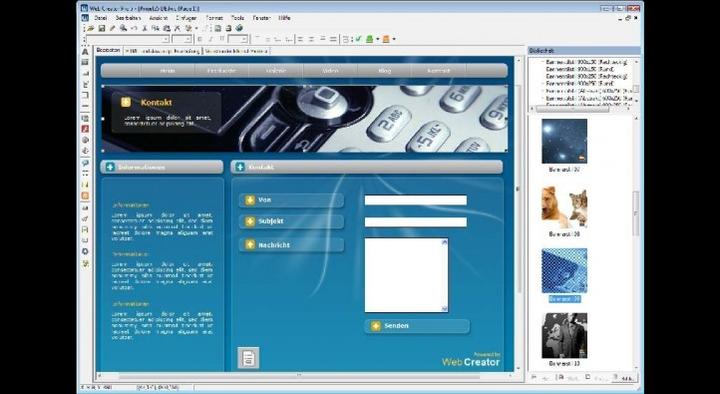This screenshot has height=394, width=720.
Task: Click the Subjekt text input field
Action: point(416,222)
